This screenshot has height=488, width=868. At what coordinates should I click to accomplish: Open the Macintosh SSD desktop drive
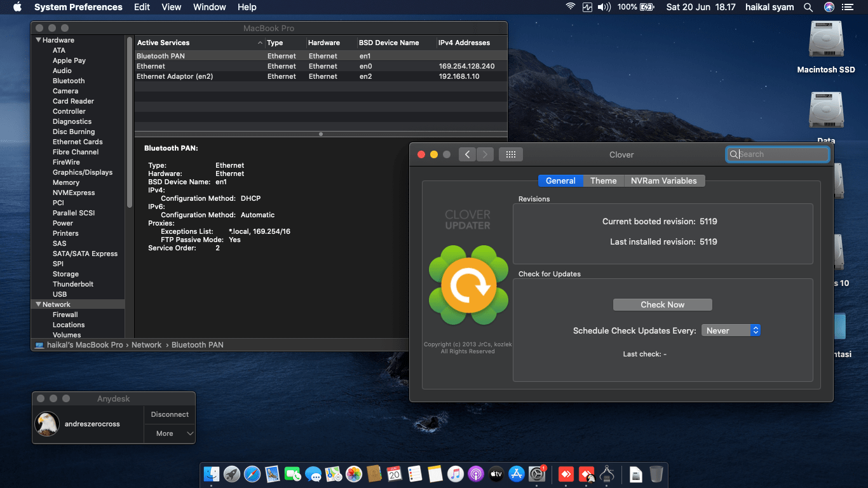[x=826, y=48]
